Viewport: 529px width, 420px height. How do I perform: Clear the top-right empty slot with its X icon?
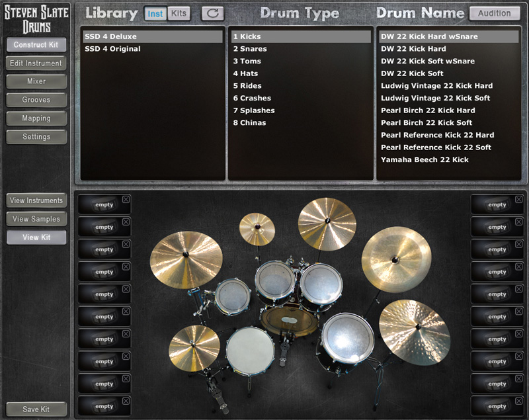click(x=519, y=199)
